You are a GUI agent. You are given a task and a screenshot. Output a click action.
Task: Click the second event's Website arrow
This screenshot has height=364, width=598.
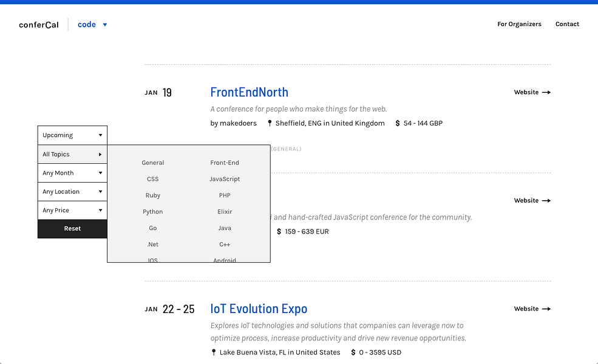[x=546, y=200]
